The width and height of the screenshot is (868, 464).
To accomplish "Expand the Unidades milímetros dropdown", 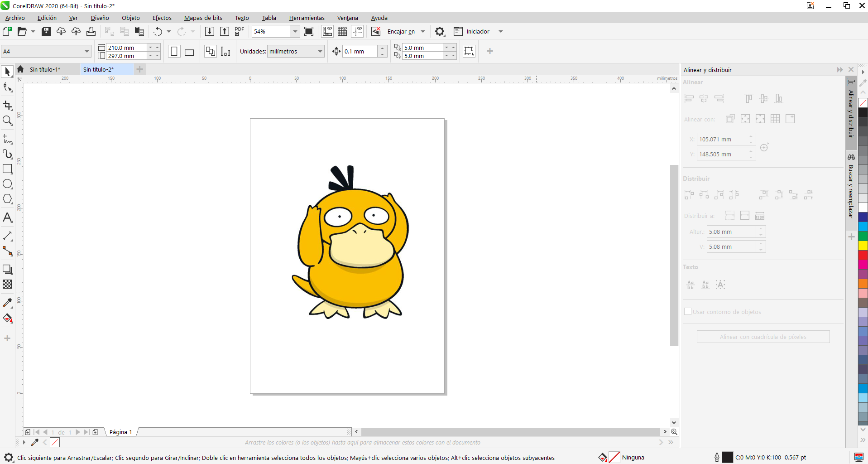I will point(320,52).
